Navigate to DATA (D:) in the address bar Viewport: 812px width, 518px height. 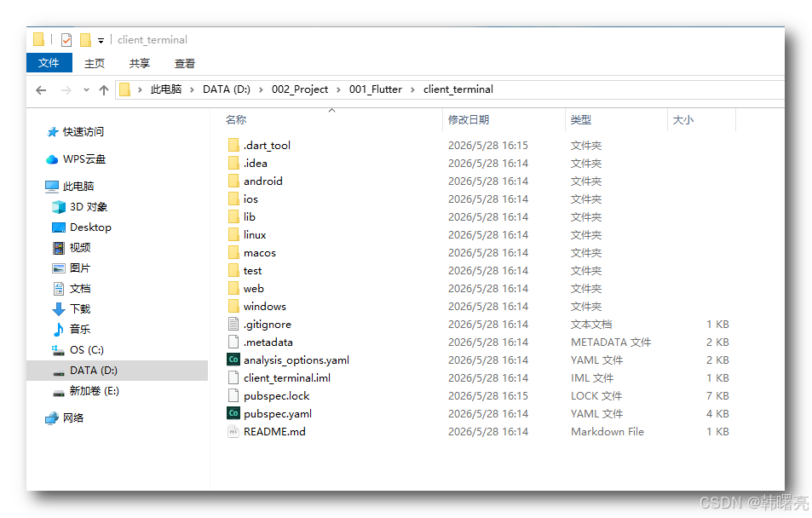(227, 89)
